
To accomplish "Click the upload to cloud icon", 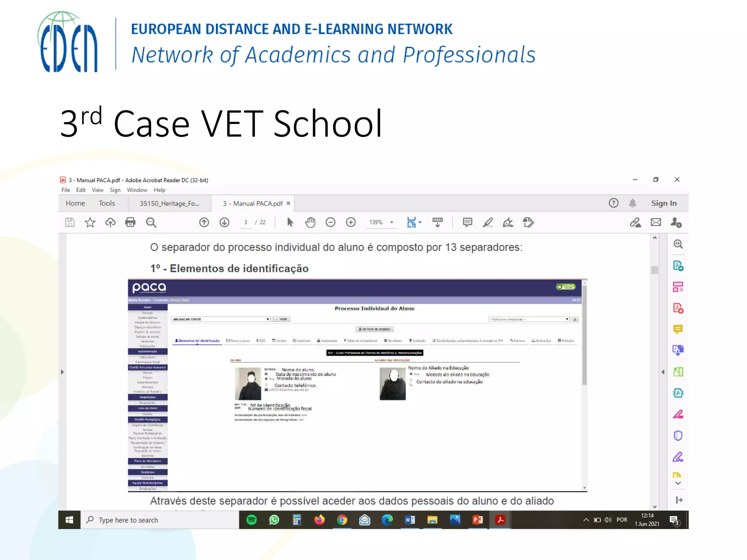I will point(110,222).
